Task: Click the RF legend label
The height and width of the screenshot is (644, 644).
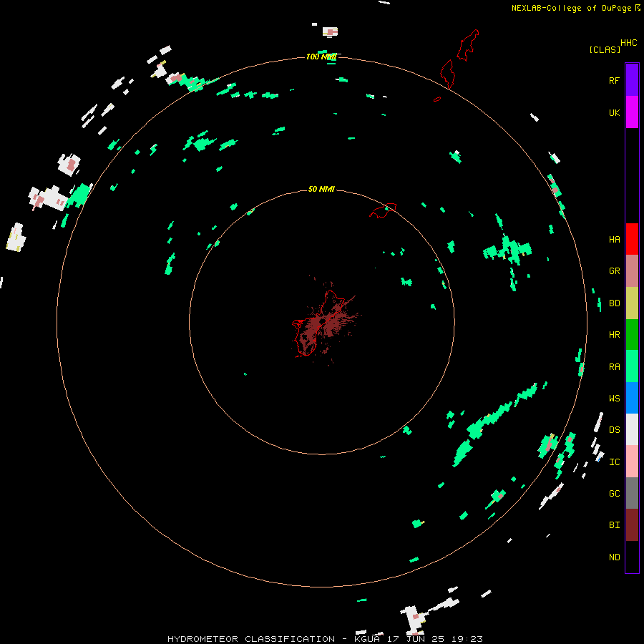Action: (x=614, y=80)
